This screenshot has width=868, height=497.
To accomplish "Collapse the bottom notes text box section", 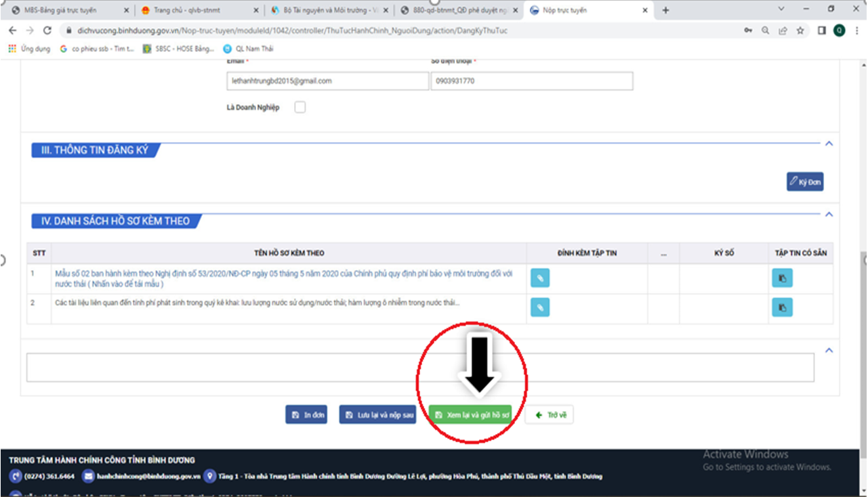I will 828,350.
